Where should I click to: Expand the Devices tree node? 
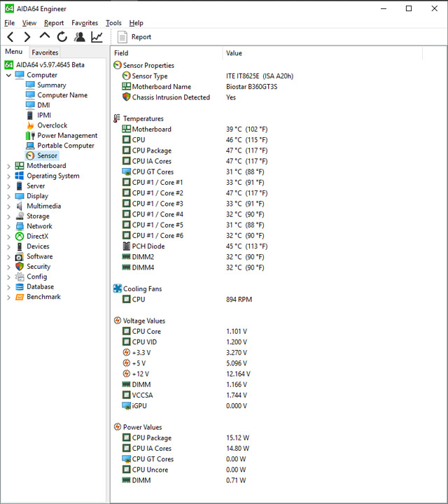(8, 246)
